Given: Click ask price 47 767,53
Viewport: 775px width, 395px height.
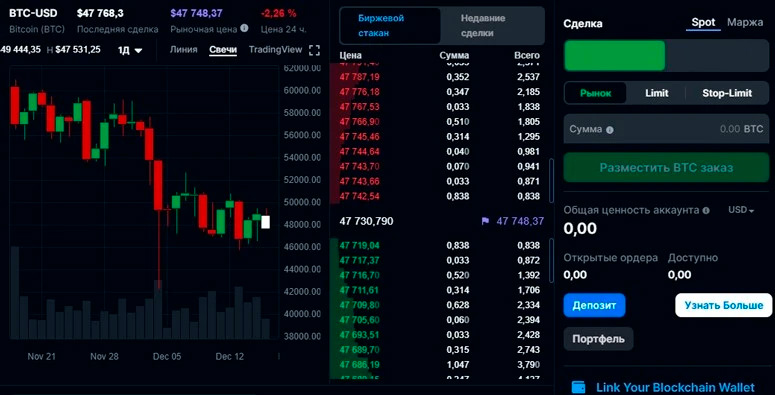Looking at the screenshot, I should coord(359,107).
